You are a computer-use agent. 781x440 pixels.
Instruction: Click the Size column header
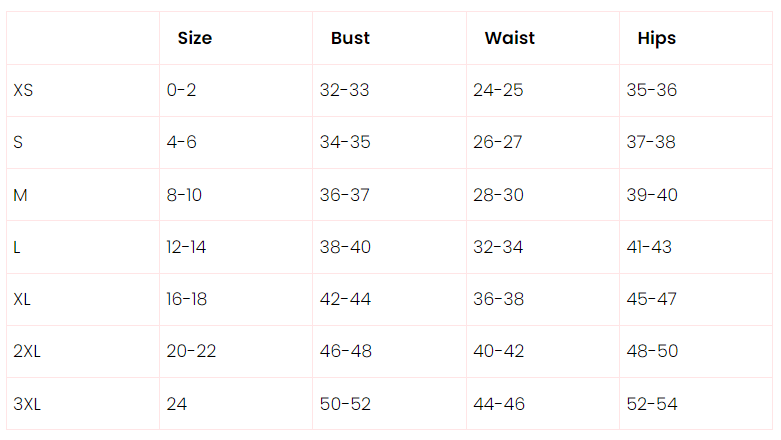[194, 39]
